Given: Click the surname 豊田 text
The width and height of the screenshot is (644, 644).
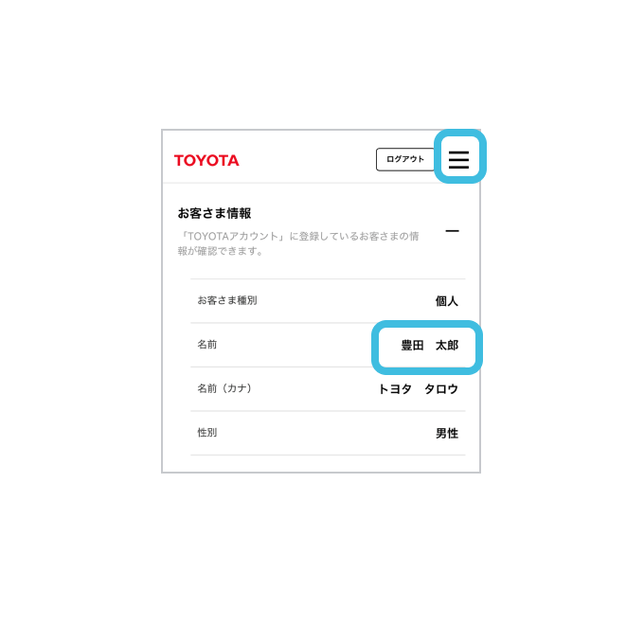Looking at the screenshot, I should pyautogui.click(x=412, y=345).
